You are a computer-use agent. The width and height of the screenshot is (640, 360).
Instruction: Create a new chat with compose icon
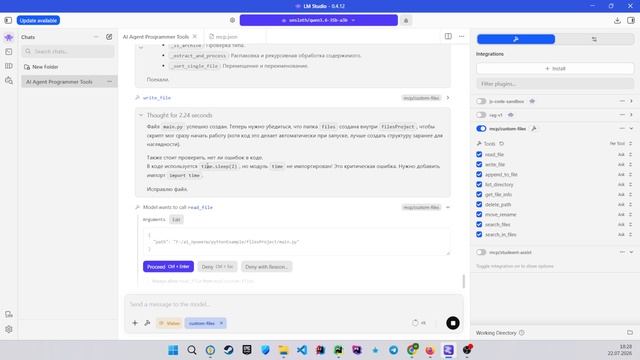pos(109,37)
